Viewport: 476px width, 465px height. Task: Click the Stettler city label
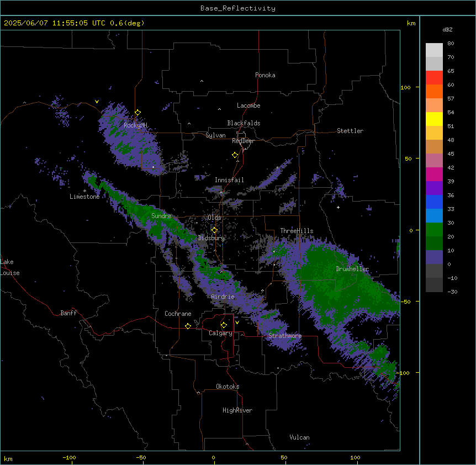pyautogui.click(x=350, y=131)
